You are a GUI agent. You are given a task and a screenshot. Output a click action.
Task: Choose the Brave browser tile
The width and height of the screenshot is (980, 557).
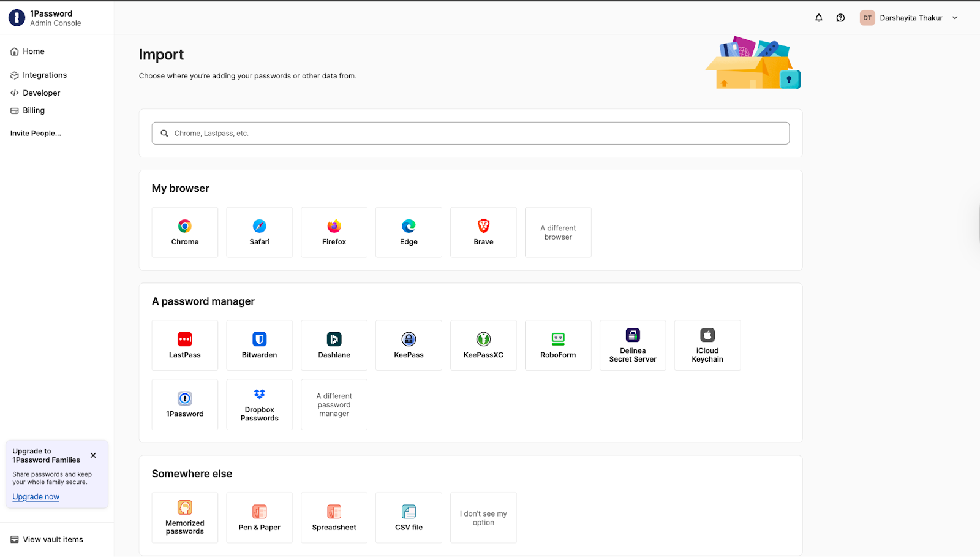tap(483, 232)
